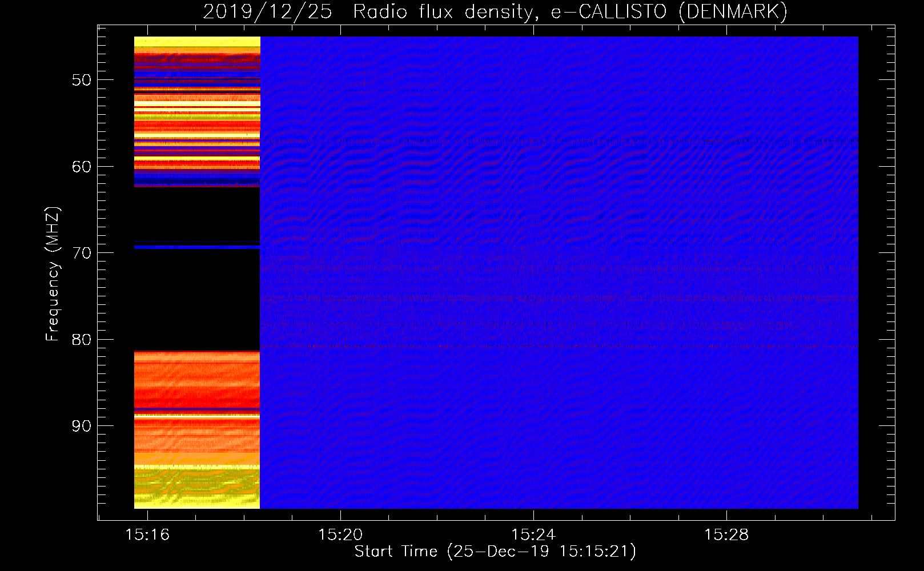Click the 15:28 time tick label
Viewport: 924px width, 571px height.
click(x=726, y=535)
